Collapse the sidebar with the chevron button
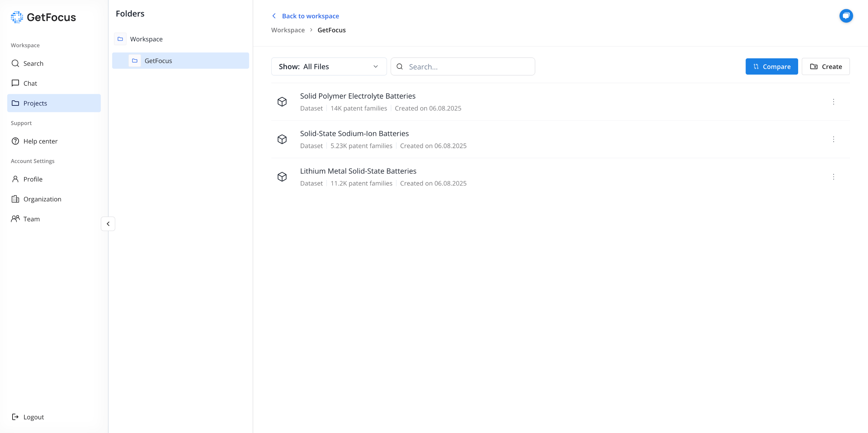868x433 pixels. coord(108,224)
